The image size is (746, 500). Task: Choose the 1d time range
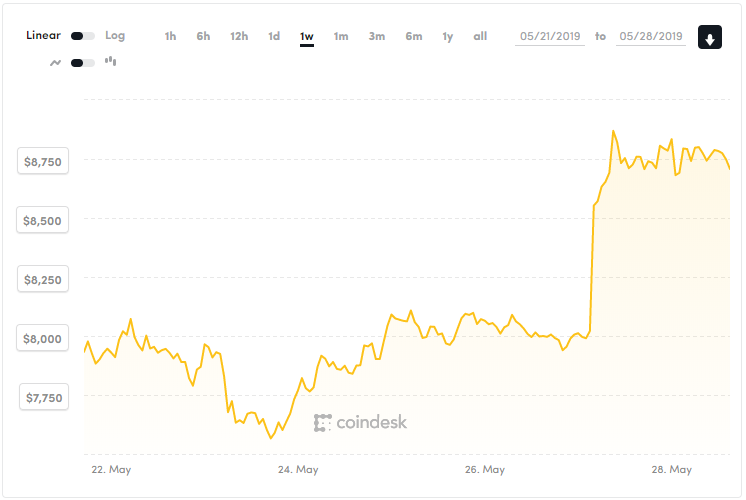273,36
